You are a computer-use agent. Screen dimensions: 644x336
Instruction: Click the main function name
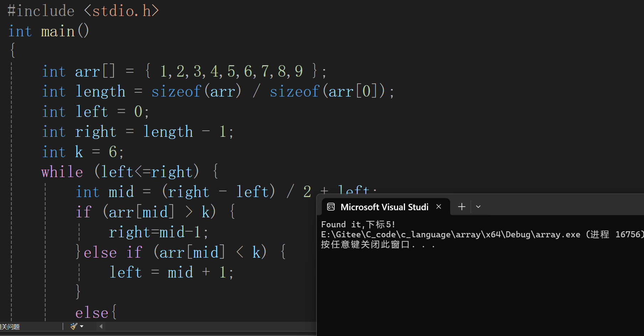[58, 31]
